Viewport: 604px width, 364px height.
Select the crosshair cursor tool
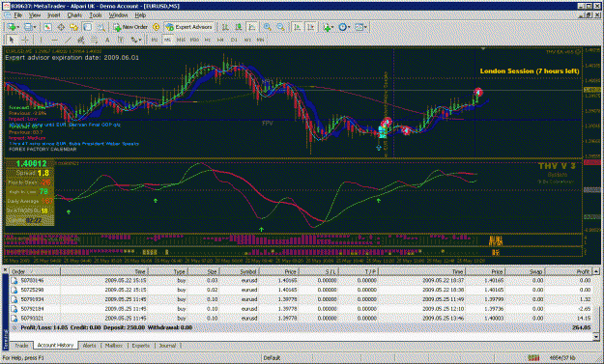pyautogui.click(x=25, y=40)
